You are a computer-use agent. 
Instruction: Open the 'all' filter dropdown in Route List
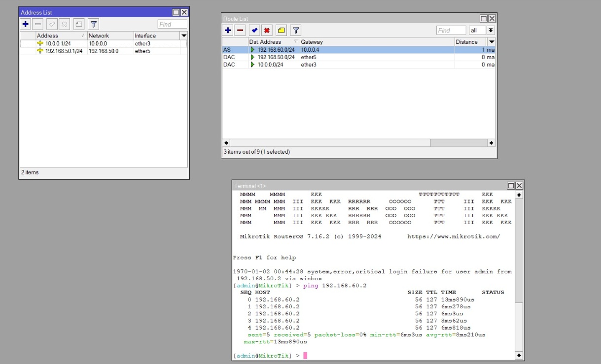tap(491, 31)
